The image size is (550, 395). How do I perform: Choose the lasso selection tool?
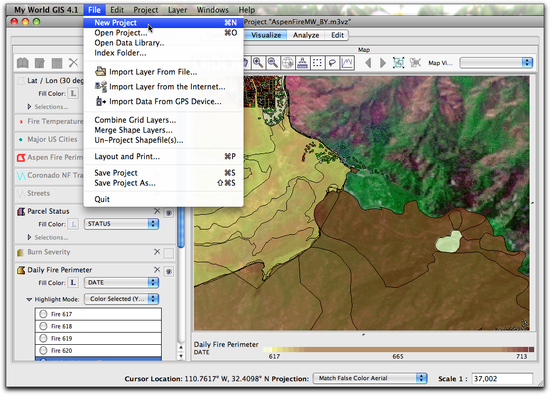pyautogui.click(x=332, y=63)
